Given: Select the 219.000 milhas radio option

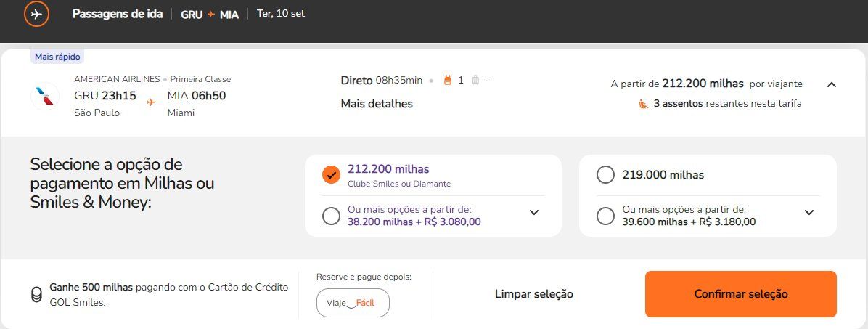Looking at the screenshot, I should (605, 175).
